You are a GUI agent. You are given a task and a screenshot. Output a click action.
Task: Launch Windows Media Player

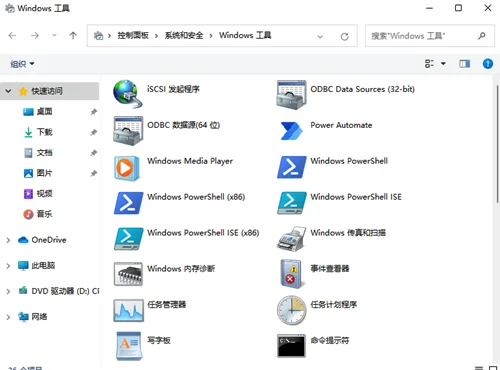127,168
